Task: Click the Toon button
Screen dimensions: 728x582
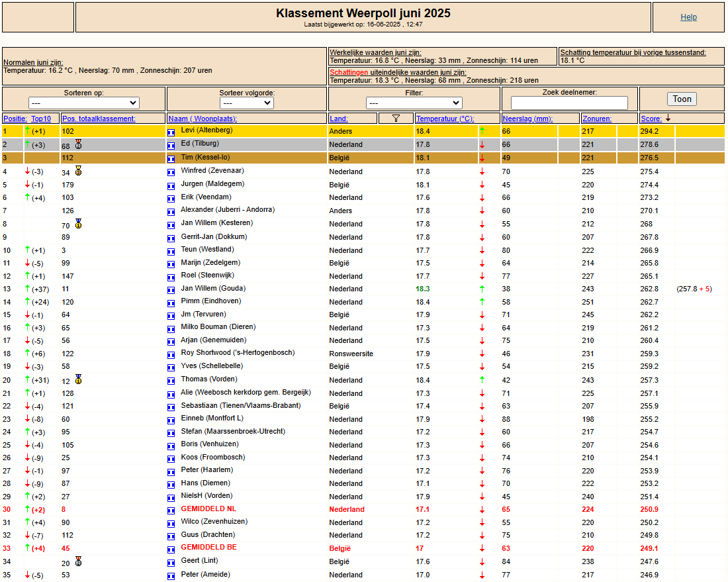Action: tap(682, 99)
